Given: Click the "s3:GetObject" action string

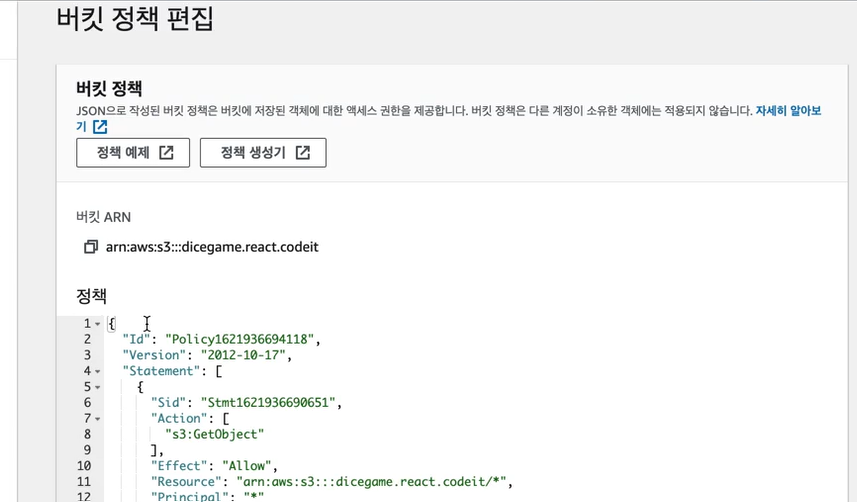Looking at the screenshot, I should click(x=214, y=435).
